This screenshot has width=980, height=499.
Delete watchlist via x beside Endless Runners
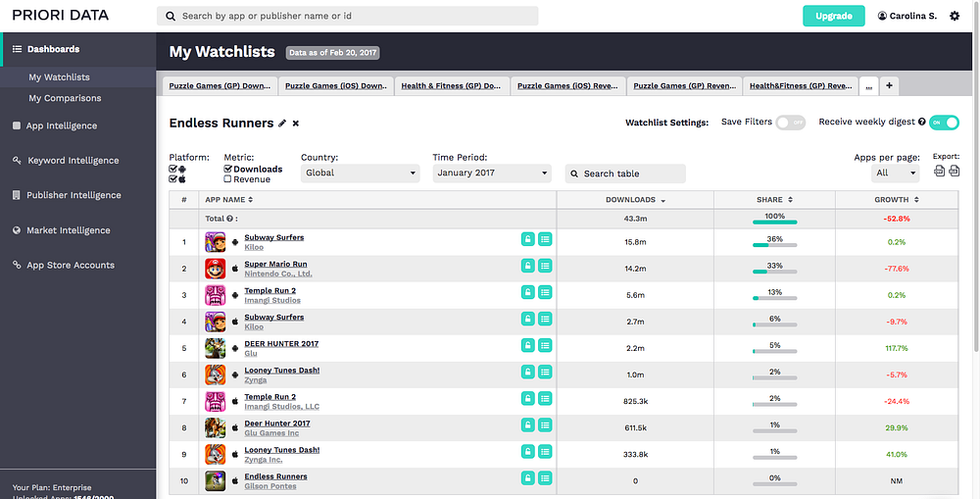coord(296,124)
